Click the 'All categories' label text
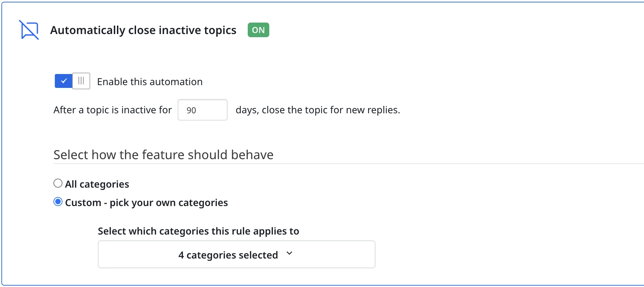644x287 pixels. 97,184
